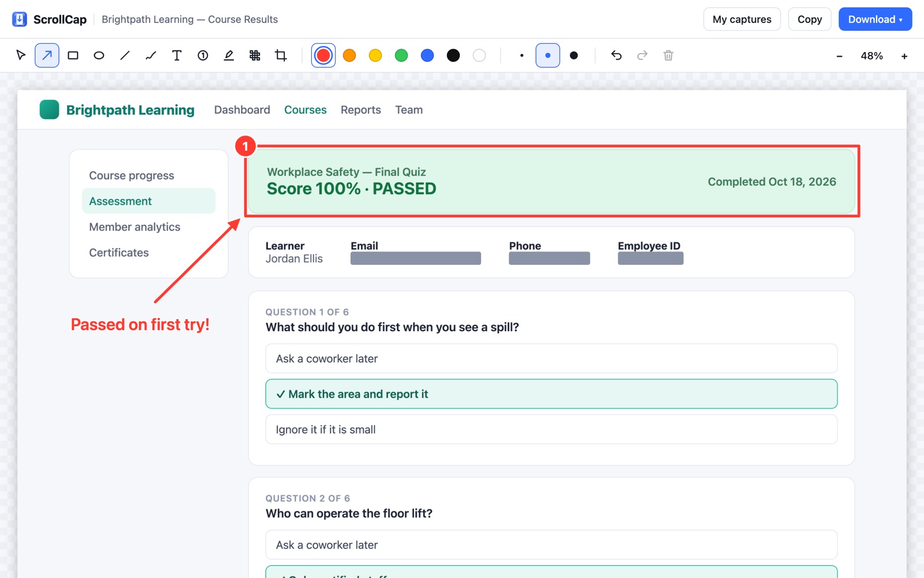Select the Arrow drawing tool
The image size is (924, 578).
[47, 55]
